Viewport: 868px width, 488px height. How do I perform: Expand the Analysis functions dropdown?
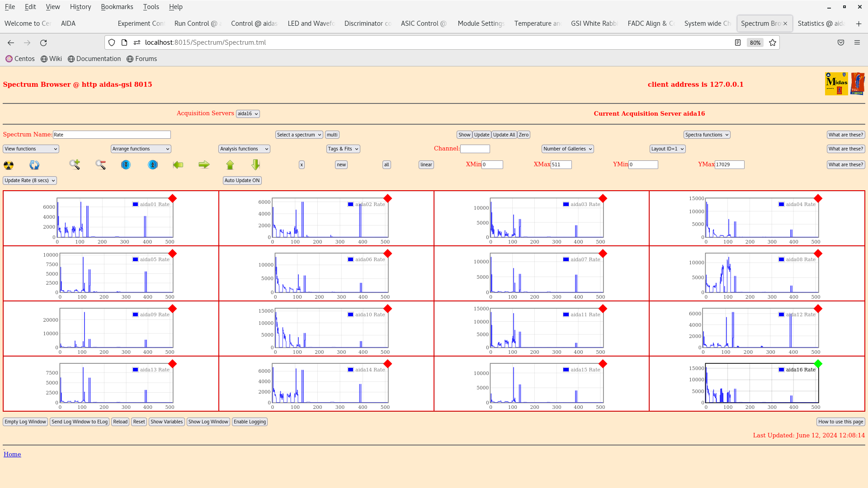244,149
